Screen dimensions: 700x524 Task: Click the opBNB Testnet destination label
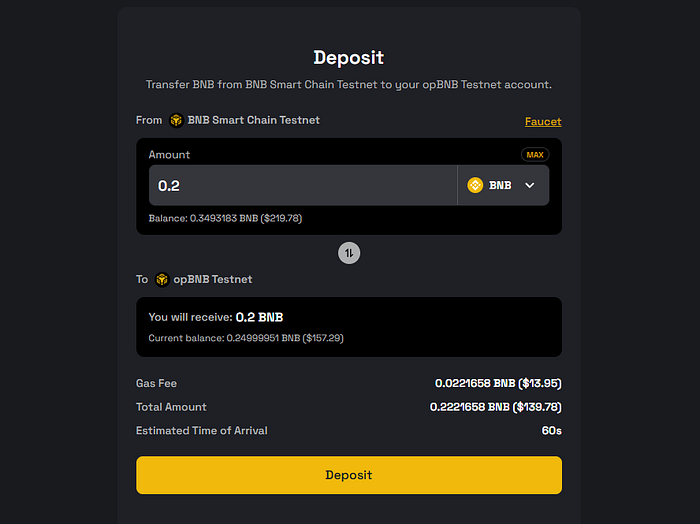(x=212, y=279)
